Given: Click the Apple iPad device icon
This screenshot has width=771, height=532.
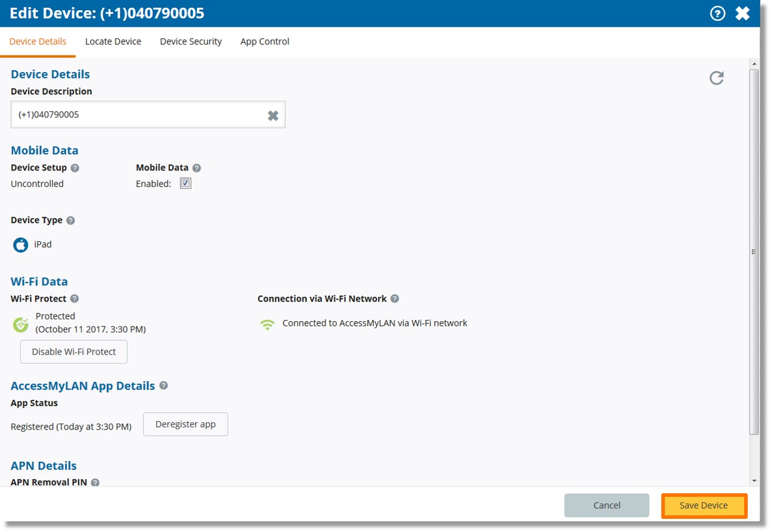Looking at the screenshot, I should coord(21,245).
